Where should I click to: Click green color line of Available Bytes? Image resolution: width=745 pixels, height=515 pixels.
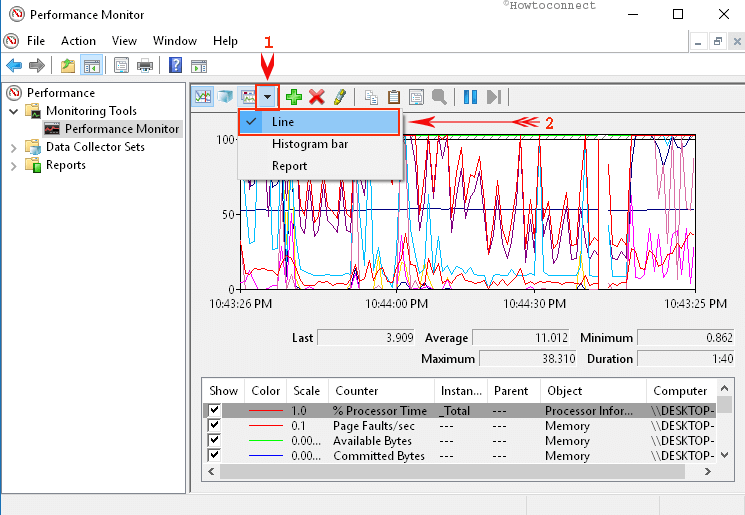click(x=266, y=441)
